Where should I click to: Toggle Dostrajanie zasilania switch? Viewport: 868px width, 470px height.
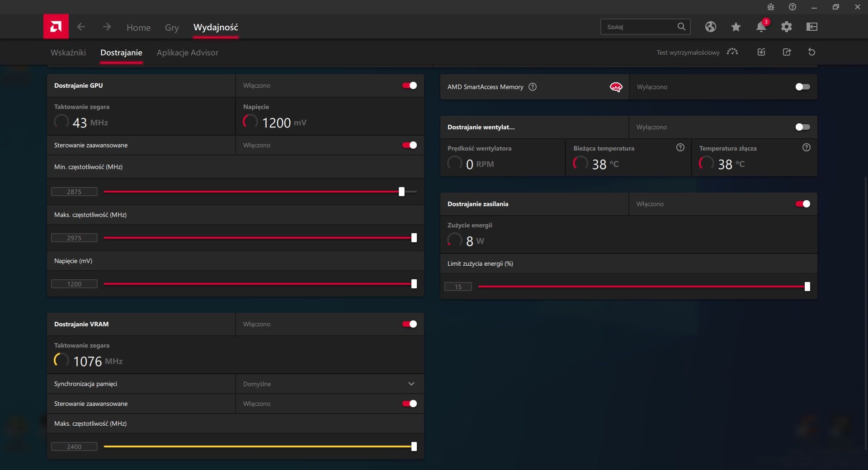[x=803, y=204]
